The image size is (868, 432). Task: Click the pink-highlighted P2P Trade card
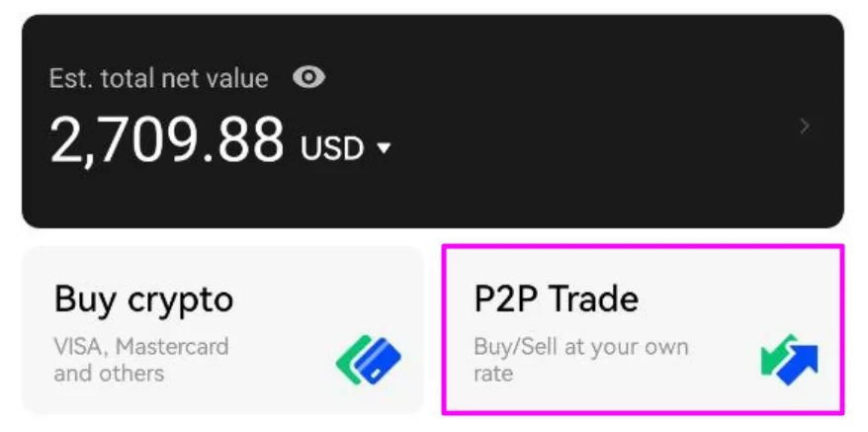(x=644, y=329)
